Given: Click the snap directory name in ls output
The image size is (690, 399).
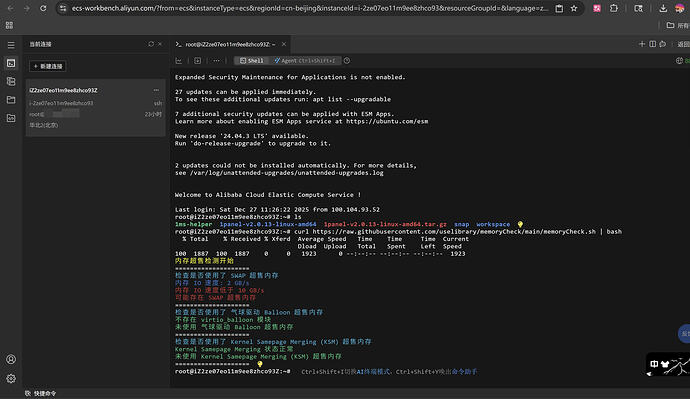Looking at the screenshot, I should click(x=462, y=224).
